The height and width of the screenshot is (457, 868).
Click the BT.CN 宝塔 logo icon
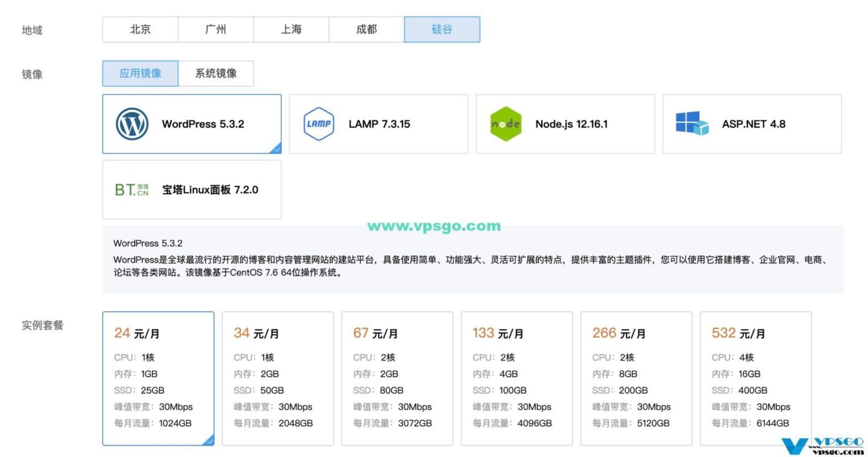132,190
